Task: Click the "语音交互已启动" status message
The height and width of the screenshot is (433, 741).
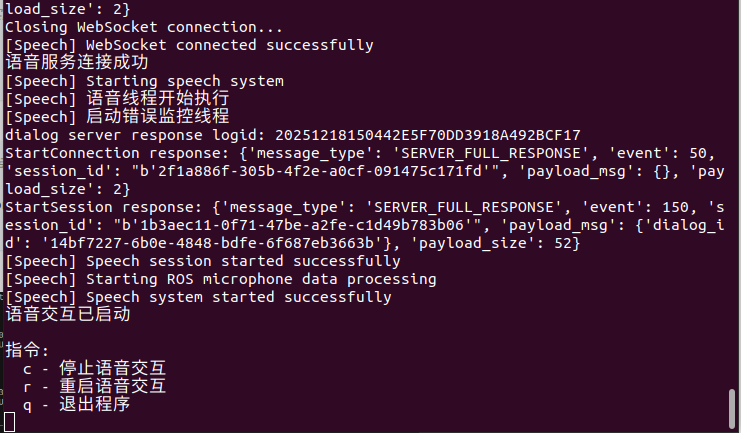Action: 68,315
